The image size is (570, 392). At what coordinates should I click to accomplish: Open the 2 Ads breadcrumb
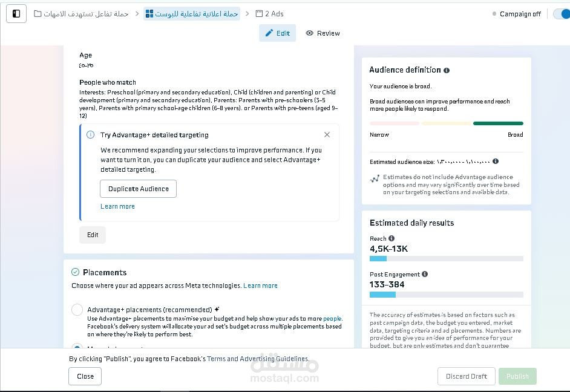pyautogui.click(x=269, y=14)
